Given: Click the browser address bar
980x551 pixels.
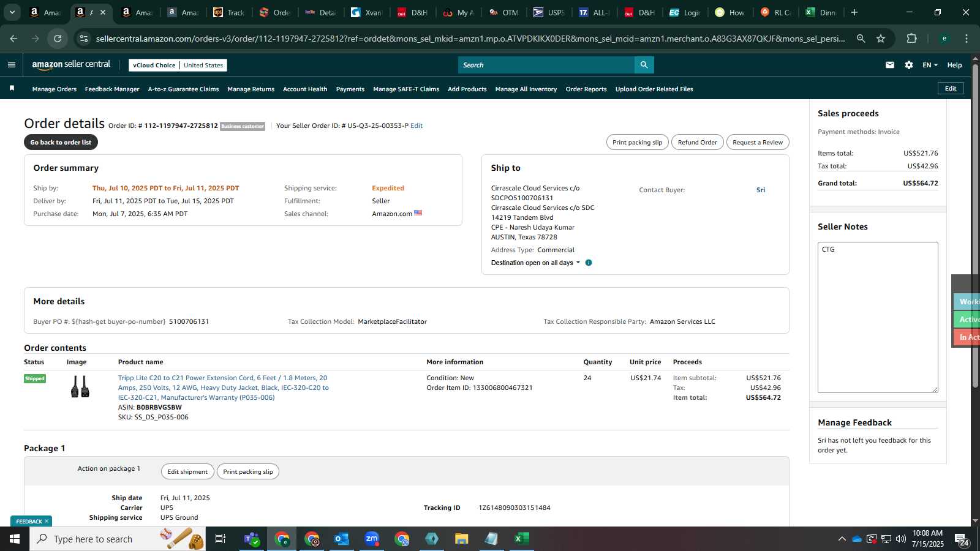Looking at the screenshot, I should pos(470,39).
